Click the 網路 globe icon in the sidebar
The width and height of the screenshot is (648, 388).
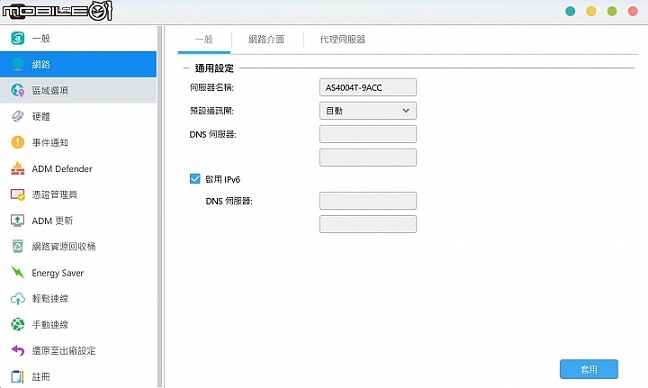17,64
